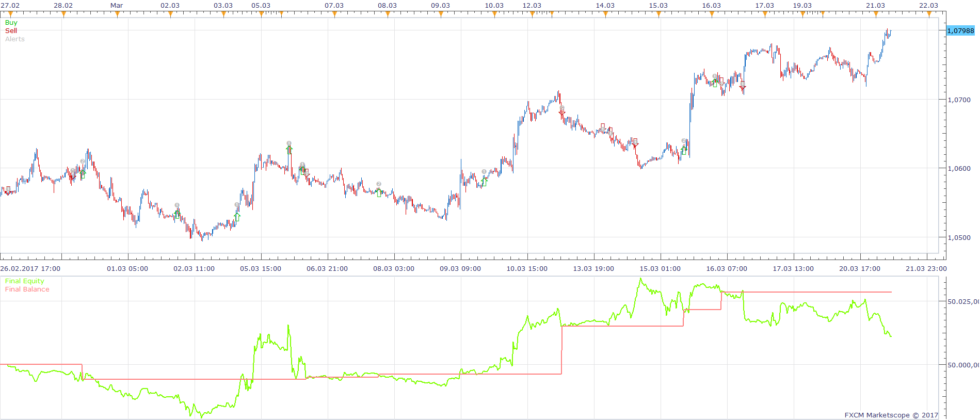Select the orange day marker under 17.03
Screen dimensions: 980x420
tap(765, 14)
